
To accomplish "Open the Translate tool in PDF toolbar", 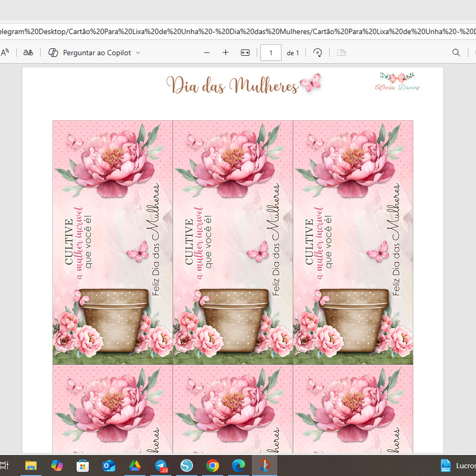I will click(28, 52).
